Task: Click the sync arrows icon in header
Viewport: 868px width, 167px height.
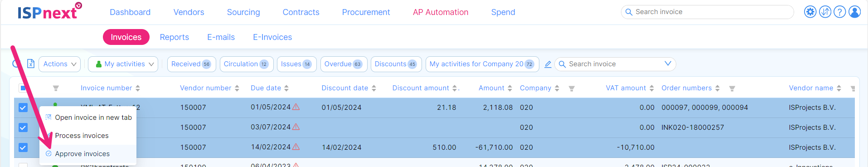Action: (825, 12)
